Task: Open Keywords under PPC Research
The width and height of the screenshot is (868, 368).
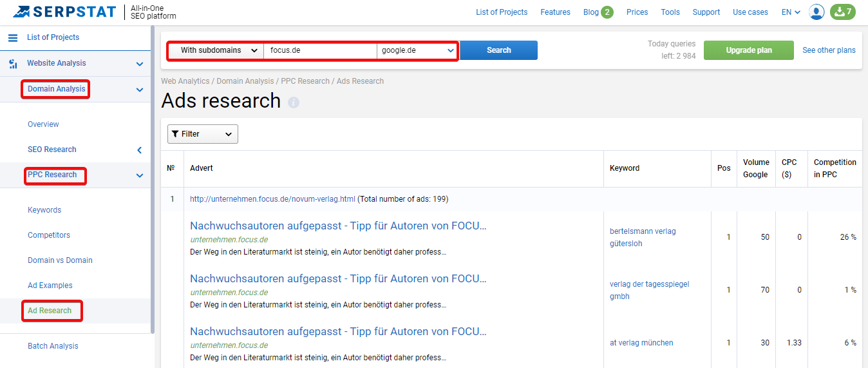Action: (x=44, y=210)
